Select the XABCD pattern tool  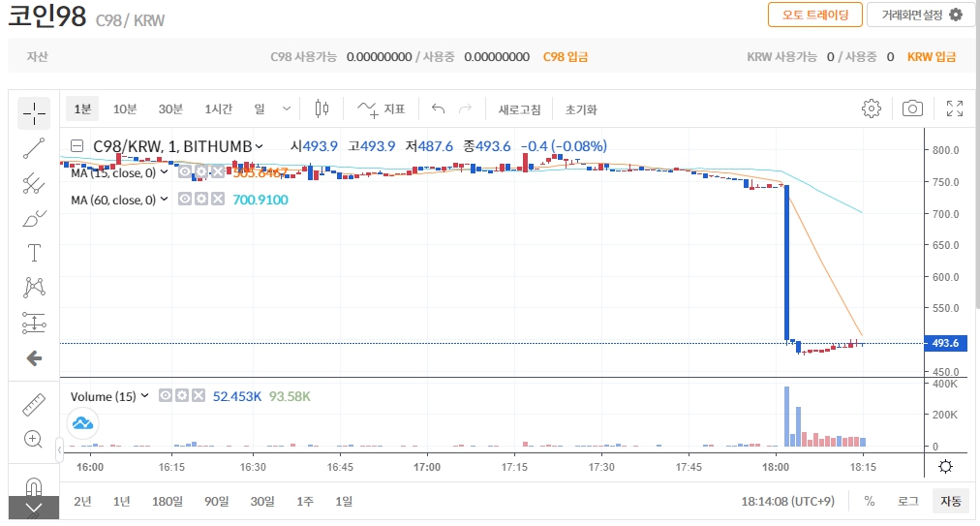(x=34, y=287)
